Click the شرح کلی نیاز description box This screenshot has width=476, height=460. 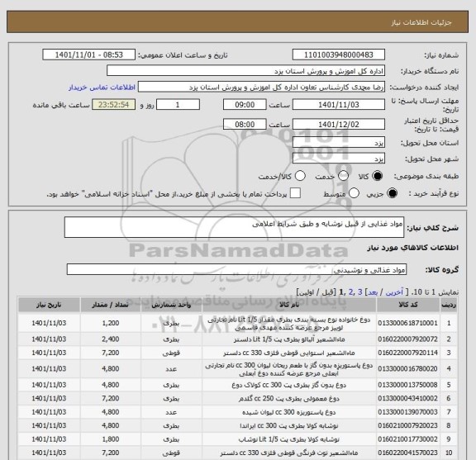(234, 227)
